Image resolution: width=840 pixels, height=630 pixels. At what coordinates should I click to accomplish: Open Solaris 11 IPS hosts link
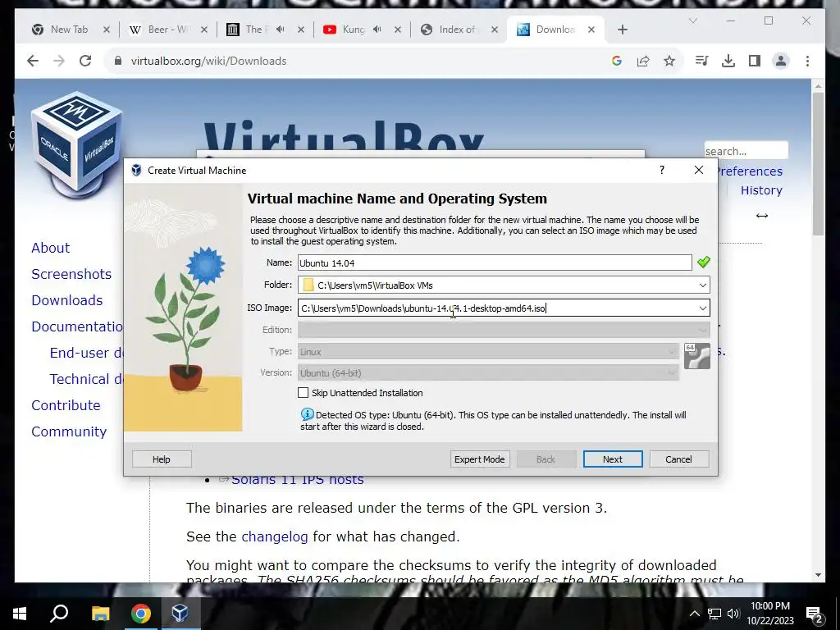(297, 480)
